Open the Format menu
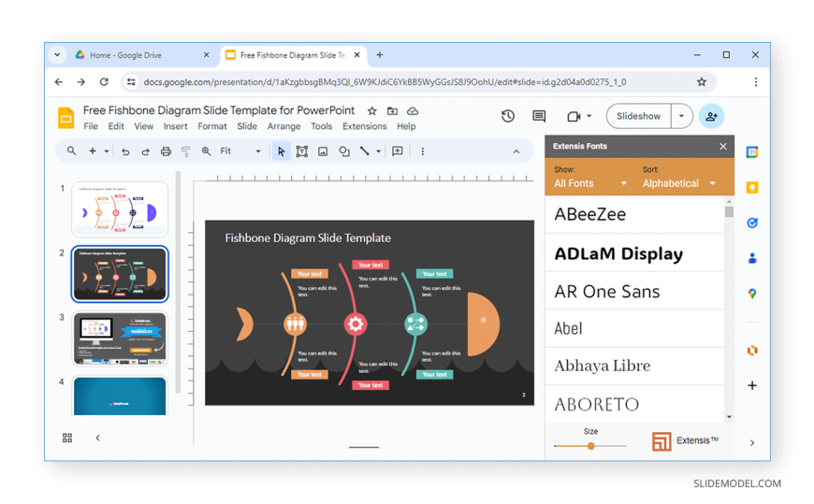 pos(211,126)
